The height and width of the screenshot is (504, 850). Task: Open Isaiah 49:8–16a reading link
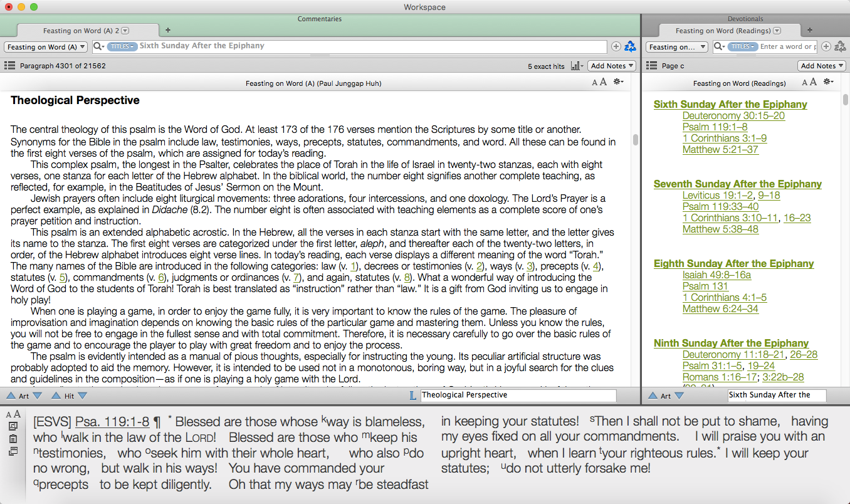(716, 275)
